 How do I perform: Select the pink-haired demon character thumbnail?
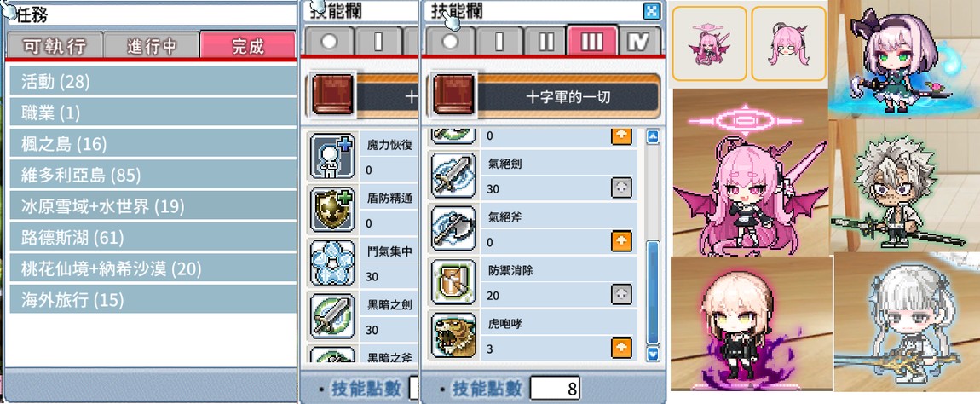coord(709,43)
